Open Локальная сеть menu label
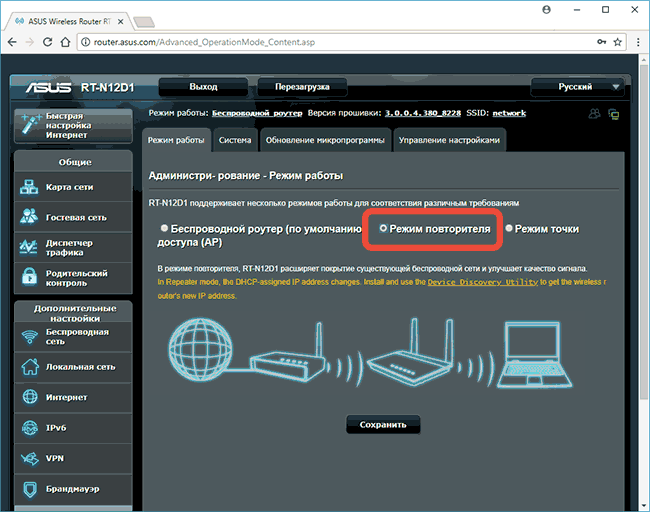This screenshot has height=512, width=650. [x=80, y=367]
